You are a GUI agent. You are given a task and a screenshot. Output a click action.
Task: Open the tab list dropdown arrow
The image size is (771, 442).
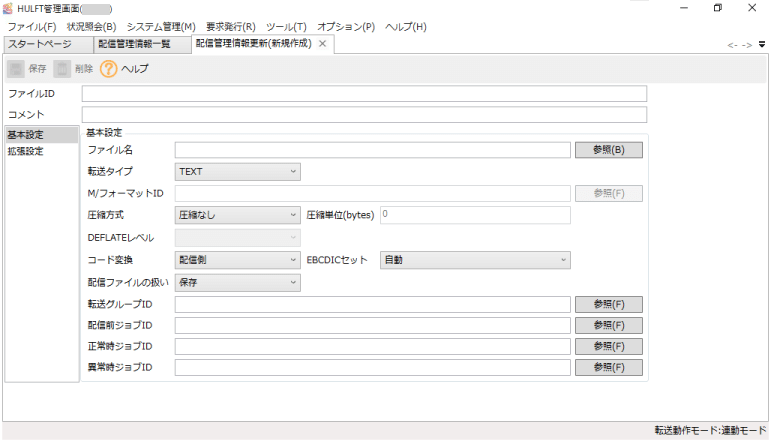[x=762, y=45]
